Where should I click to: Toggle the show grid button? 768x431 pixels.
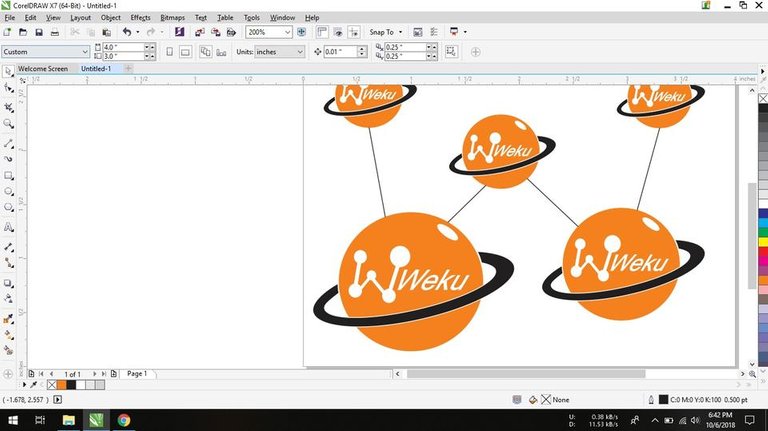tap(340, 32)
